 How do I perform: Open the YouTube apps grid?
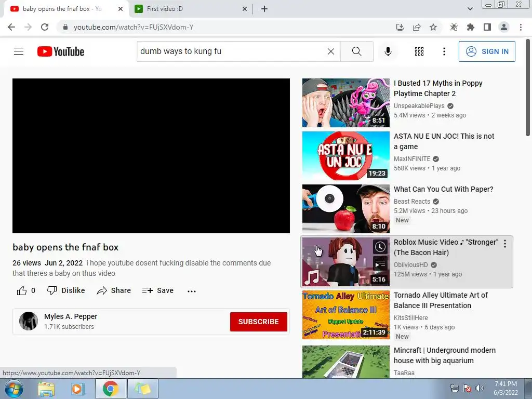419,51
